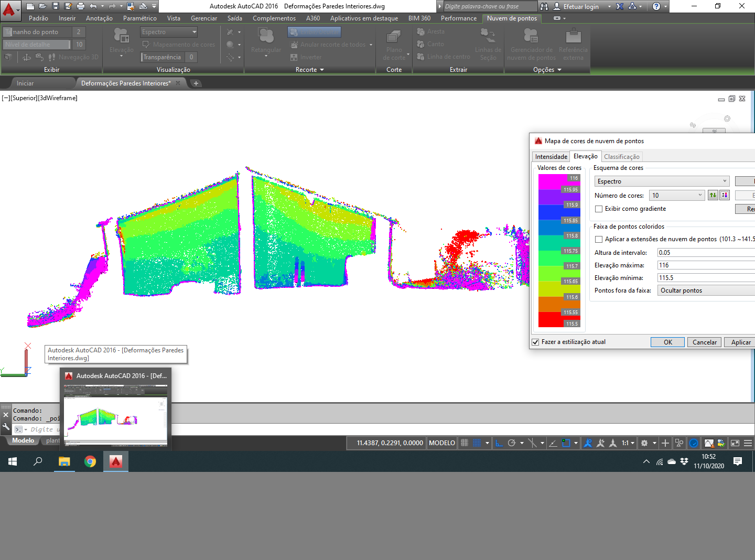
Task: Enable Exibir como gradiente checkbox
Action: (599, 209)
